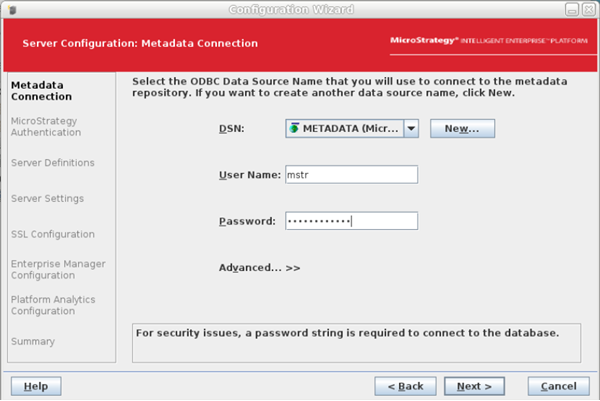The image size is (600, 401).
Task: Go to the Summary step
Action: click(x=32, y=342)
